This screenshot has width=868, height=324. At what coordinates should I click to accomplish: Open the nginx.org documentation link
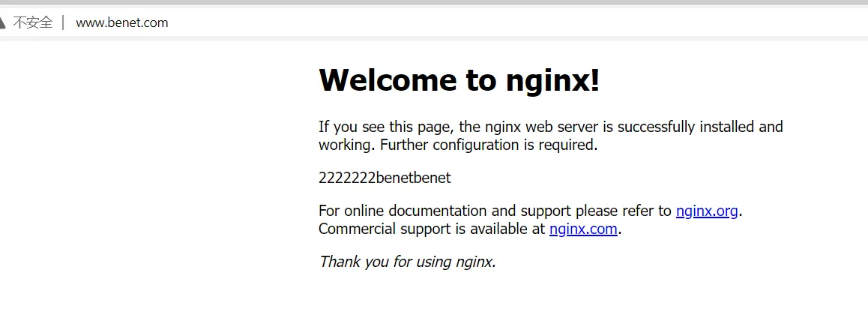click(x=707, y=211)
